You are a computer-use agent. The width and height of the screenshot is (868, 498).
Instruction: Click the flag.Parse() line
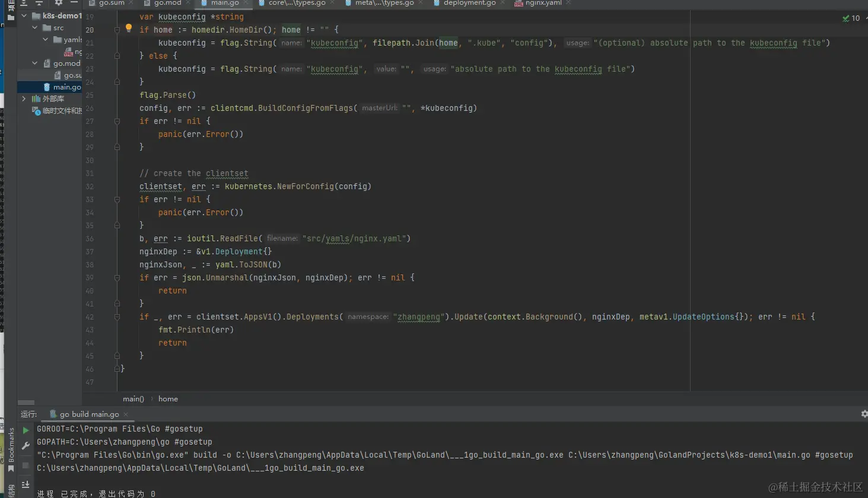click(x=167, y=95)
